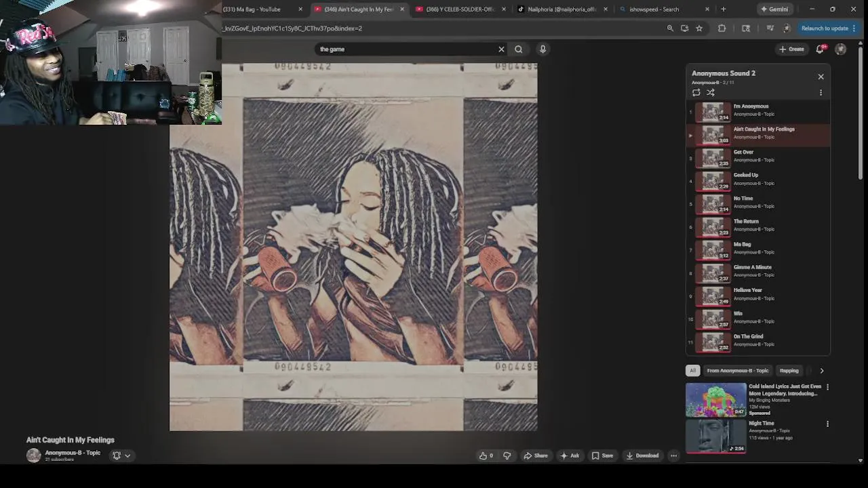This screenshot has height=488, width=868.
Task: Select On The Grind in the playlist
Action: (758, 342)
